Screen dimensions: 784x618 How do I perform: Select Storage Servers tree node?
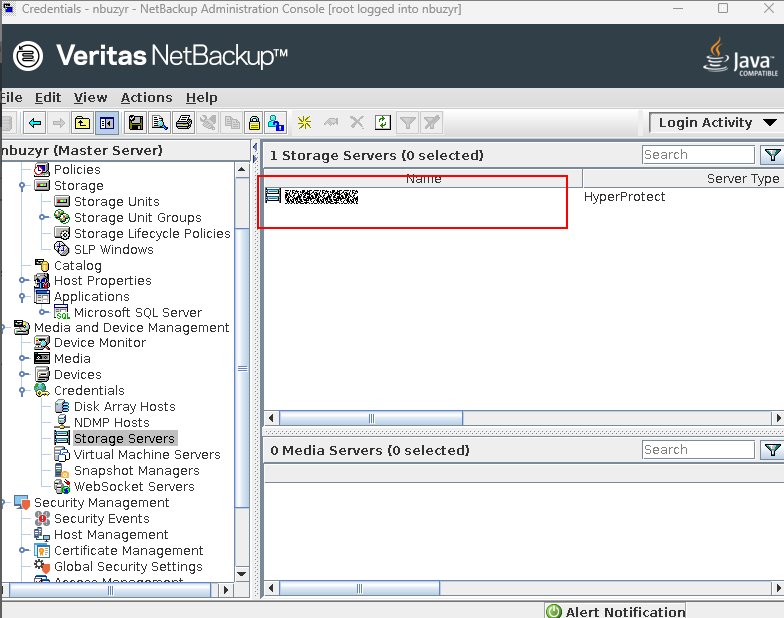click(124, 438)
